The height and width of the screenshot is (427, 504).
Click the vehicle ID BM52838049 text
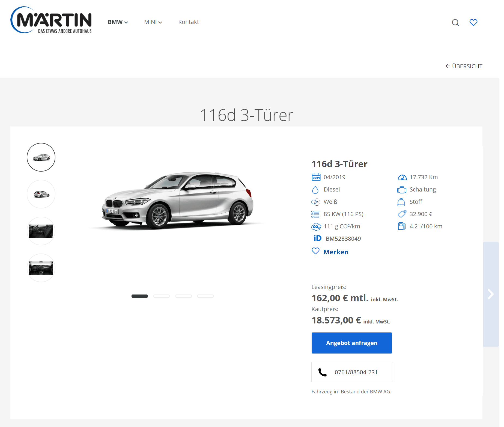[343, 239]
